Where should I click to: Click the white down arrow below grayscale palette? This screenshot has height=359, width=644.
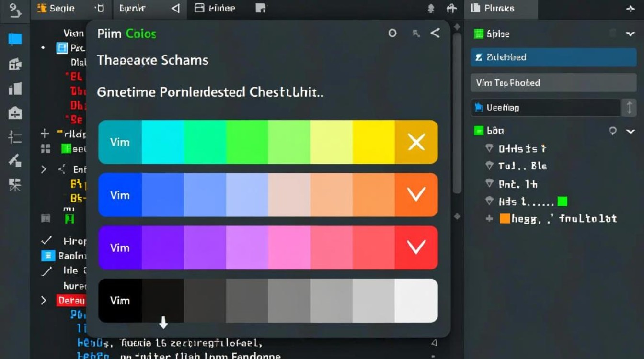point(163,323)
